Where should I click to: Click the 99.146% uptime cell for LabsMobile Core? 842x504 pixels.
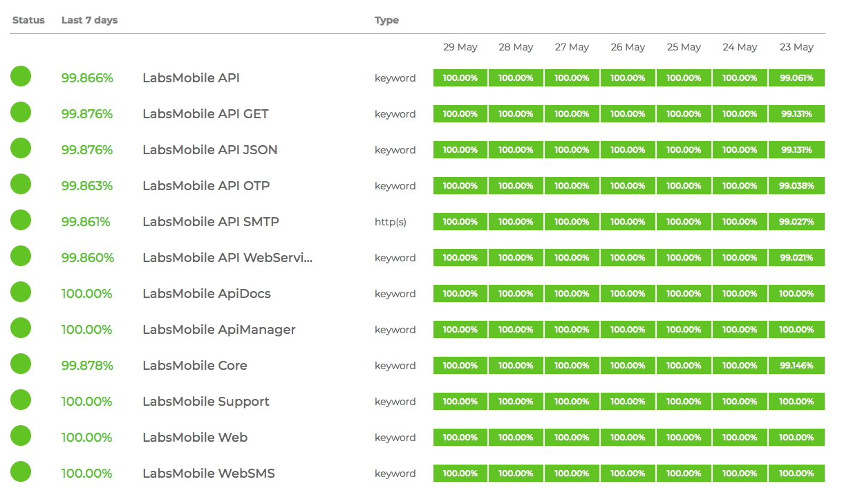[x=796, y=366]
